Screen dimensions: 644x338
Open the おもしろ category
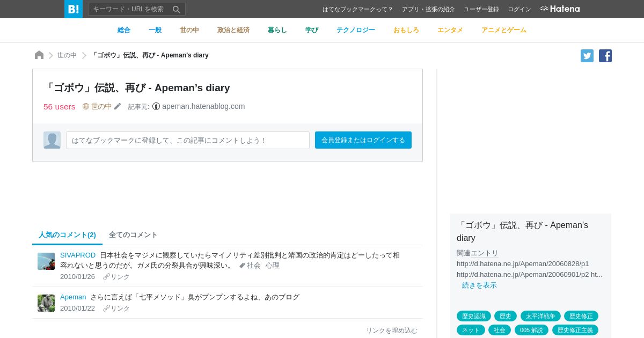click(406, 30)
